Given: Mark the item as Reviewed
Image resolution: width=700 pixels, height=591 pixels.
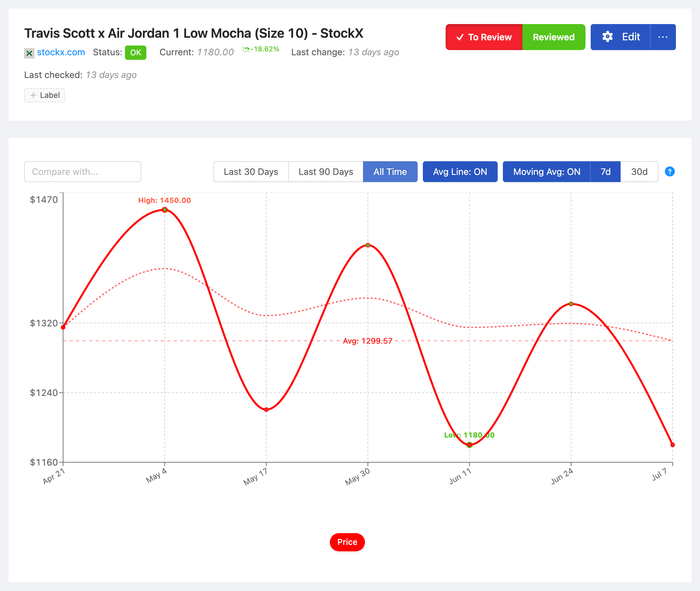Looking at the screenshot, I should pos(554,37).
